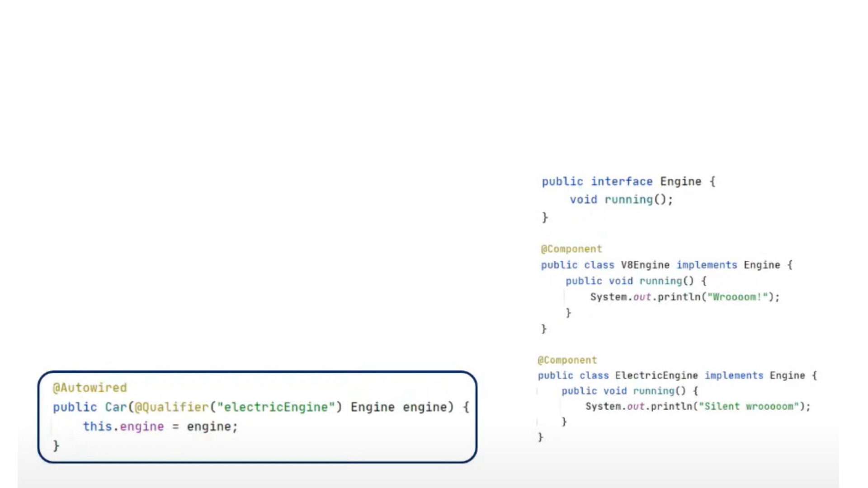The image size is (868, 488).
Task: Click the Car constructor name
Action: pyautogui.click(x=116, y=407)
